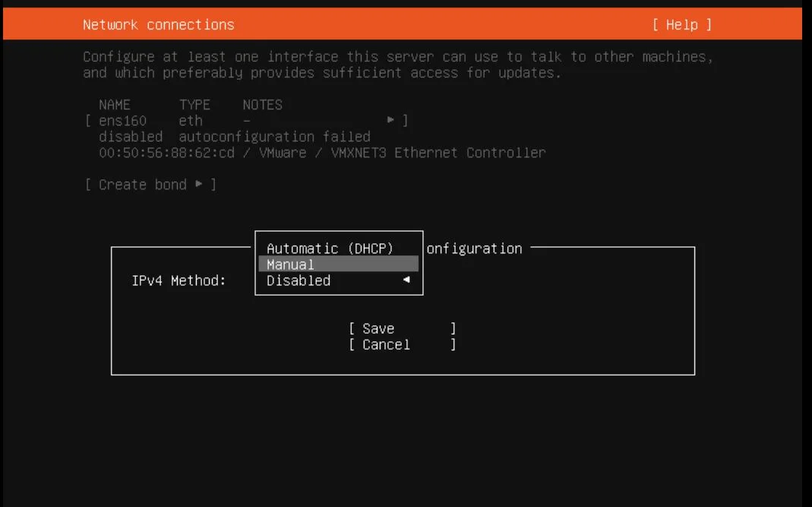
Task: Click the VMXNET3 Ethernet Controller MAC line
Action: 322,153
